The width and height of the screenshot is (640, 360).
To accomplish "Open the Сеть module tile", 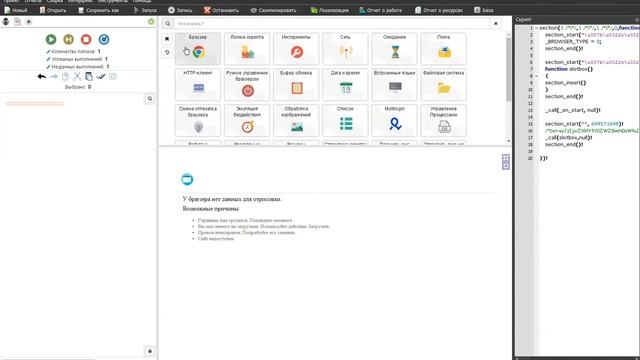I will (345, 49).
